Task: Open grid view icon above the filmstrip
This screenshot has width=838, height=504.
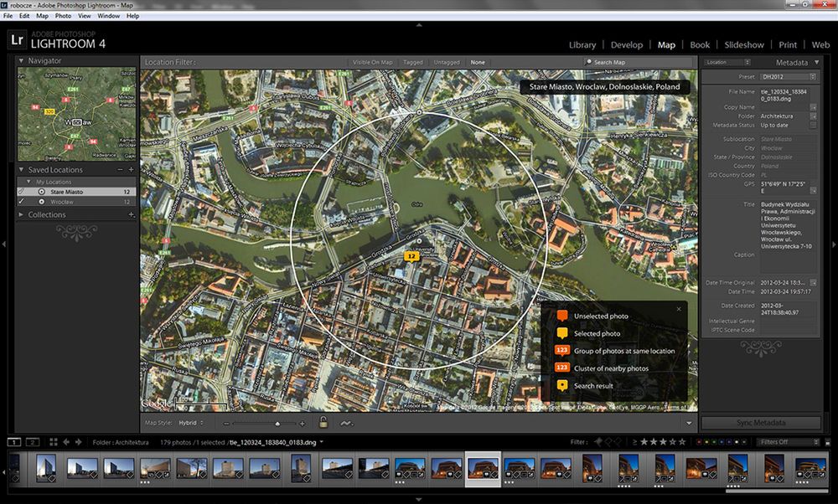Action: [54, 442]
